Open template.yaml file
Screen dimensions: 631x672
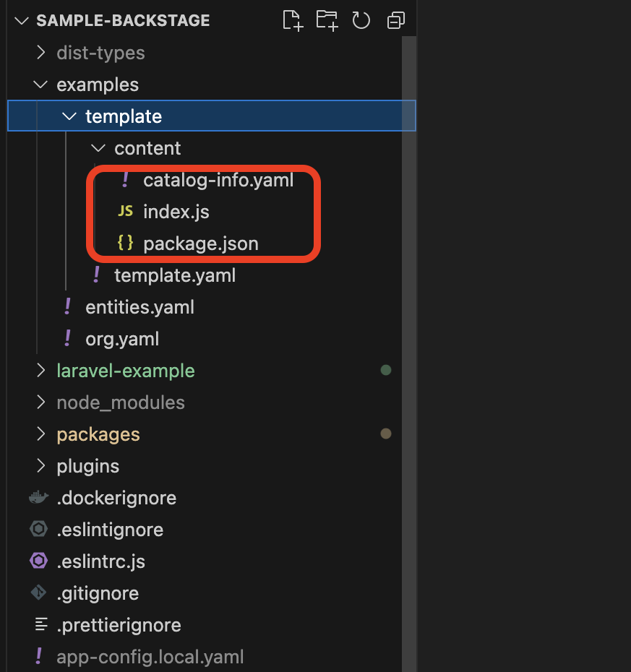174,275
